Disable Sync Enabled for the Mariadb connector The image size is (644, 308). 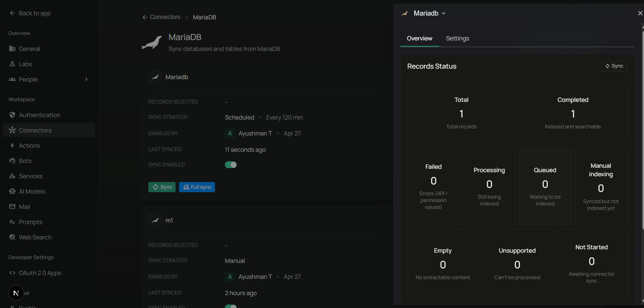pyautogui.click(x=231, y=165)
